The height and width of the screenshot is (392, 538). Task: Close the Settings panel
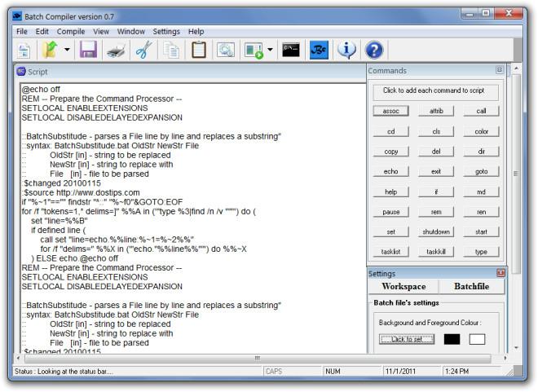(501, 273)
